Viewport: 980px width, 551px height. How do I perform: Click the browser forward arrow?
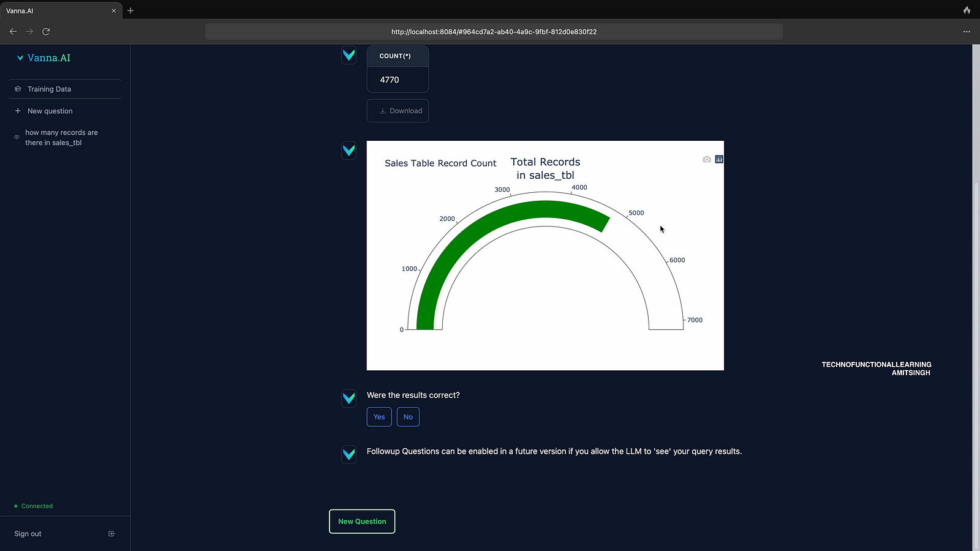[x=29, y=31]
